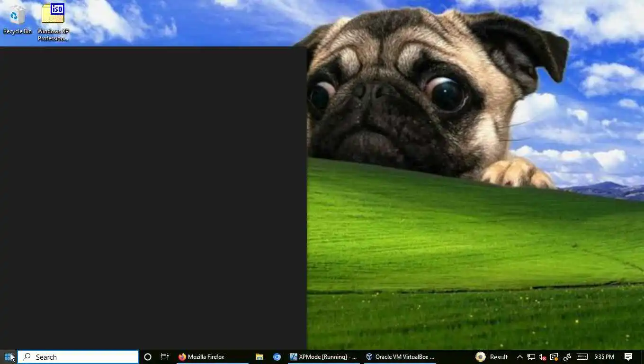The height and width of the screenshot is (364, 644).
Task: Open the blue circular browser taskbar icon
Action: pyautogui.click(x=277, y=357)
